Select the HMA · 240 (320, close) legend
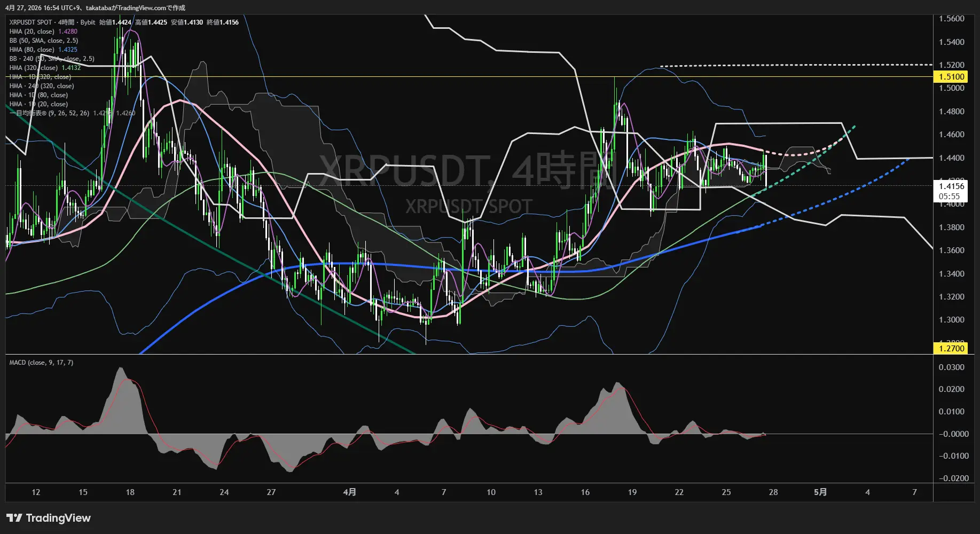This screenshot has height=534, width=980. coord(42,86)
